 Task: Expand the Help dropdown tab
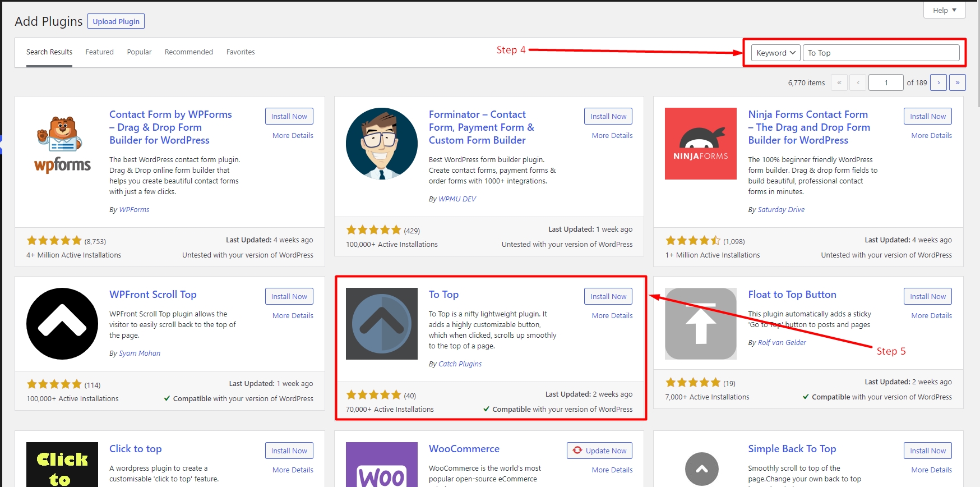point(945,10)
